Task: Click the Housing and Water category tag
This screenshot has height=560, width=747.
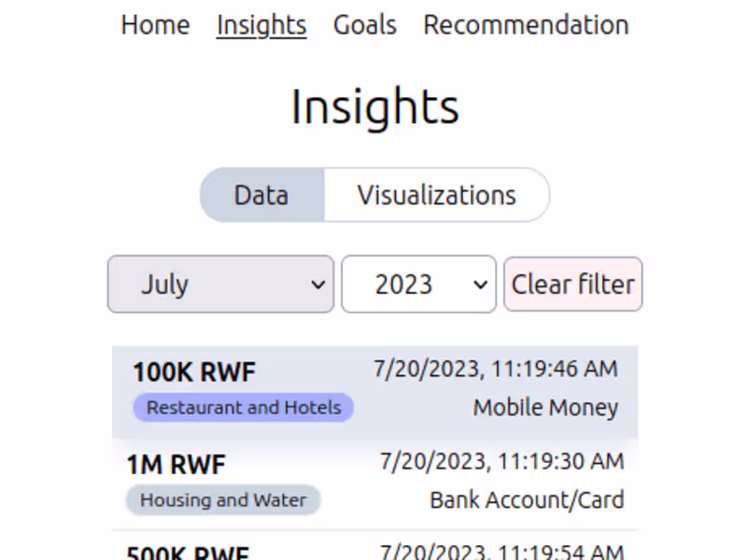Action: pos(223,500)
